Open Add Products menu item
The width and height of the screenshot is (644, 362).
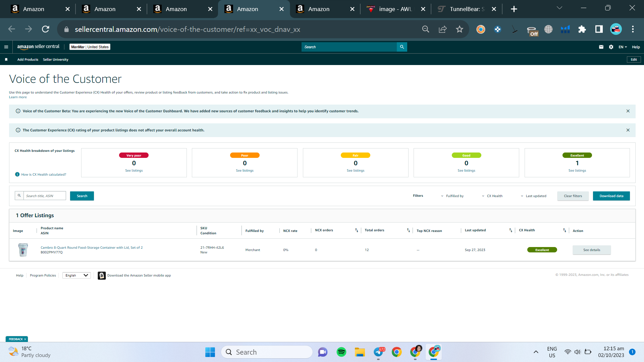28,60
